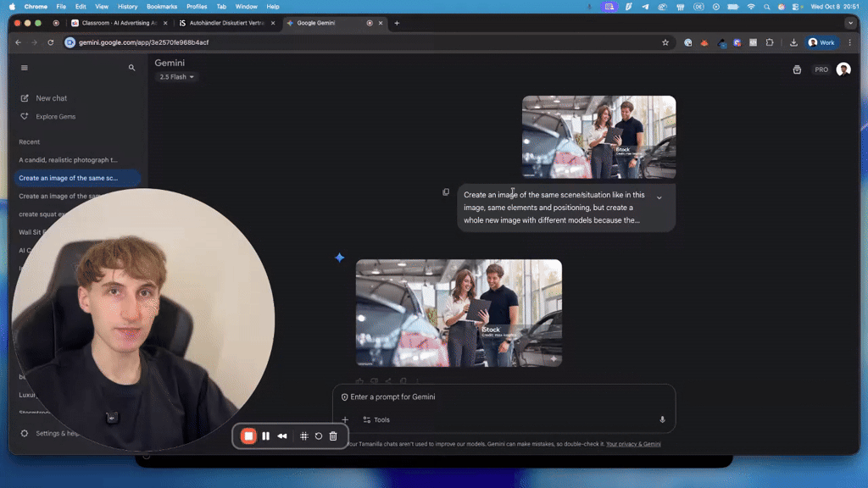Open the Gemini generated image
Screen dimensions: 868x488
pyautogui.click(x=459, y=313)
